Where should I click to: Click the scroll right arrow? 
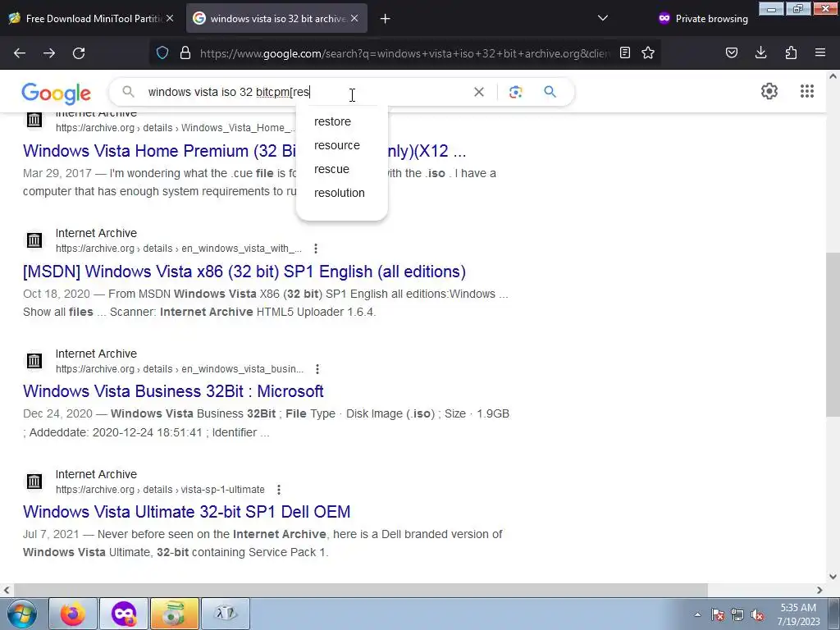(x=819, y=590)
